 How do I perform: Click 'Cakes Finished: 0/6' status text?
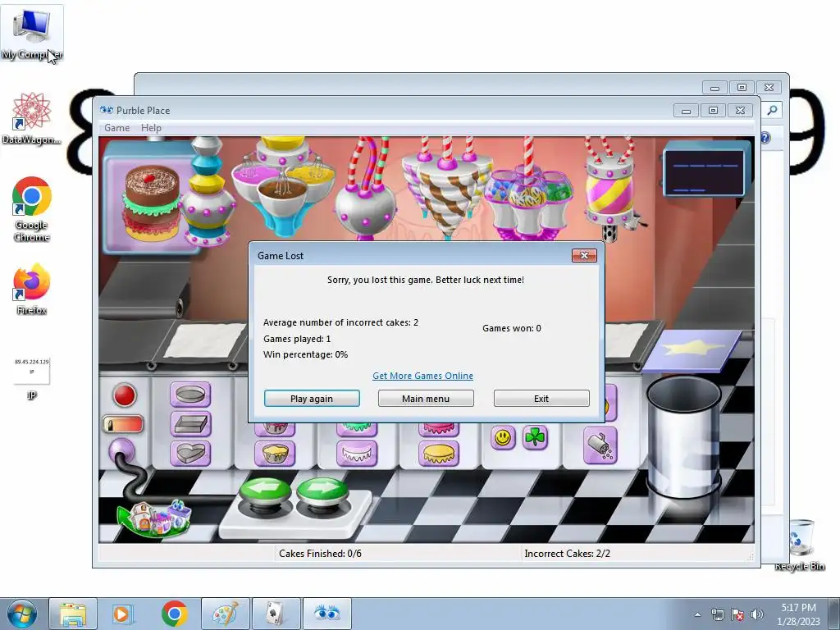tap(320, 554)
